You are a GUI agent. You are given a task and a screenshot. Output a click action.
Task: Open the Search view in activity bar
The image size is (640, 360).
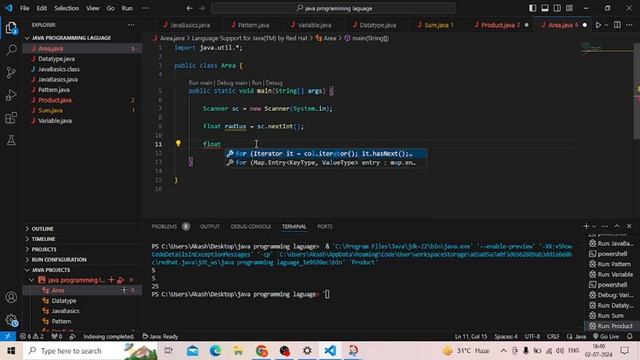tap(11, 50)
